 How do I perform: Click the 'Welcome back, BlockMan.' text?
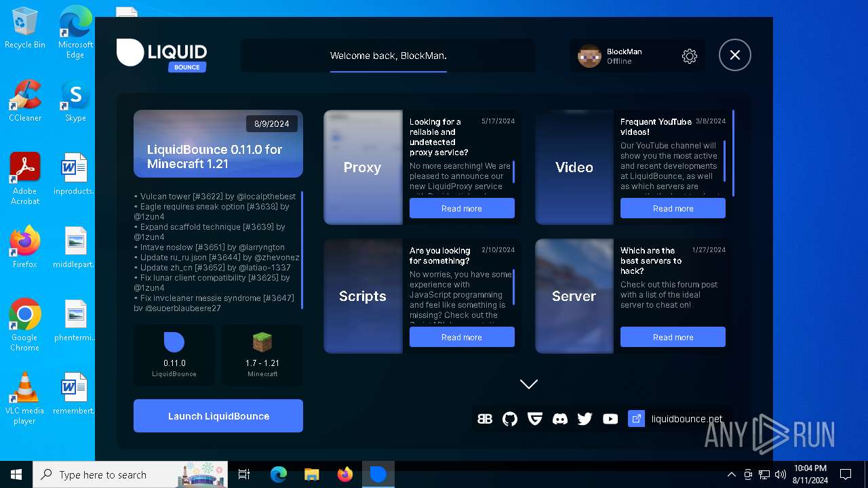pyautogui.click(x=389, y=56)
